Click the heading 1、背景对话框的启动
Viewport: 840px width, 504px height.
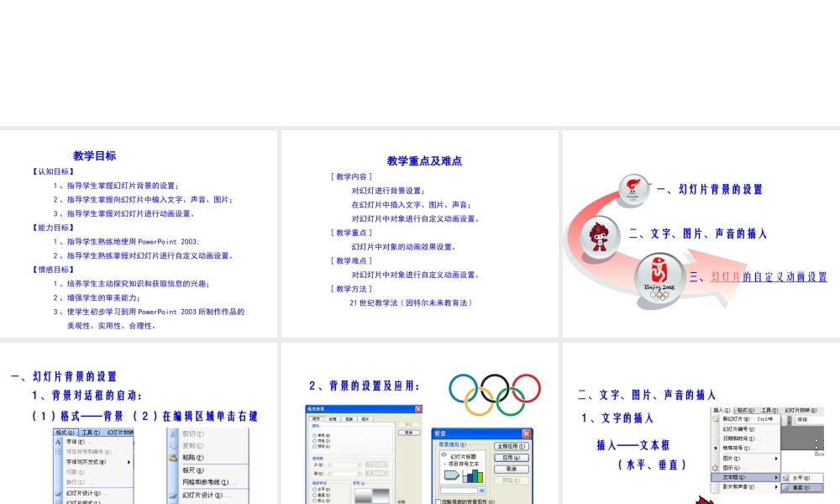click(87, 396)
